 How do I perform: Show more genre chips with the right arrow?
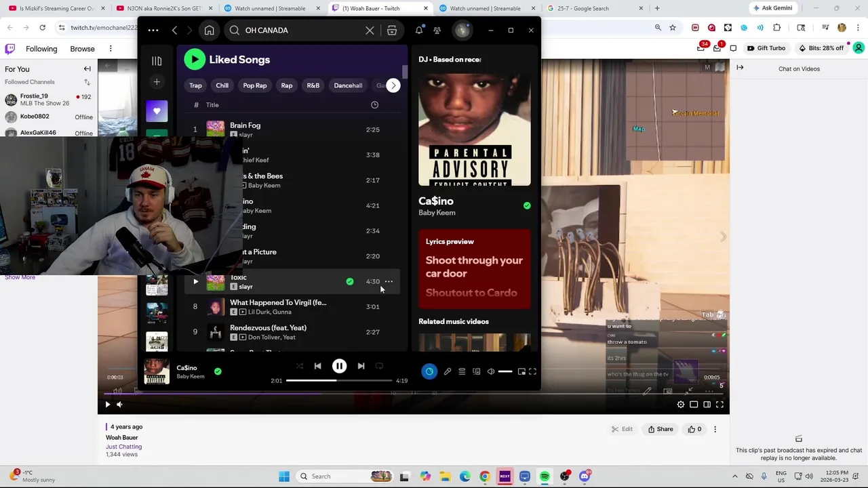click(393, 85)
